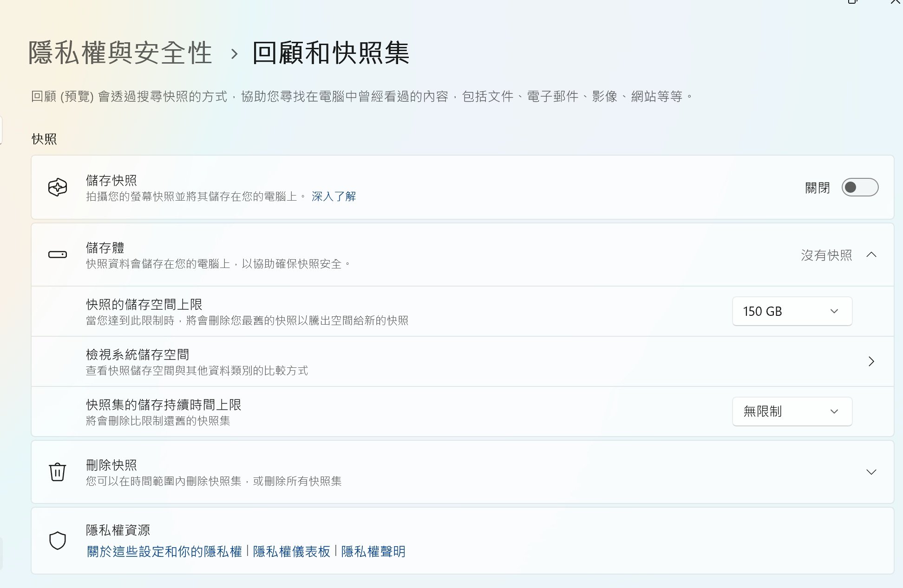The height and width of the screenshot is (588, 903).
Task: Click the Recall snapshot icon beside 儲存快照
Action: [58, 187]
